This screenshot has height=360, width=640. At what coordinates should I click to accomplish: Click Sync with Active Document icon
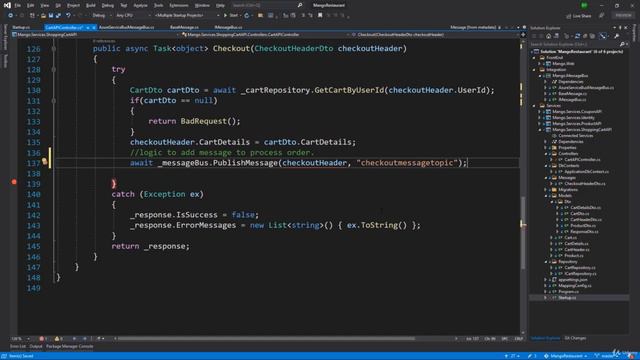click(578, 36)
